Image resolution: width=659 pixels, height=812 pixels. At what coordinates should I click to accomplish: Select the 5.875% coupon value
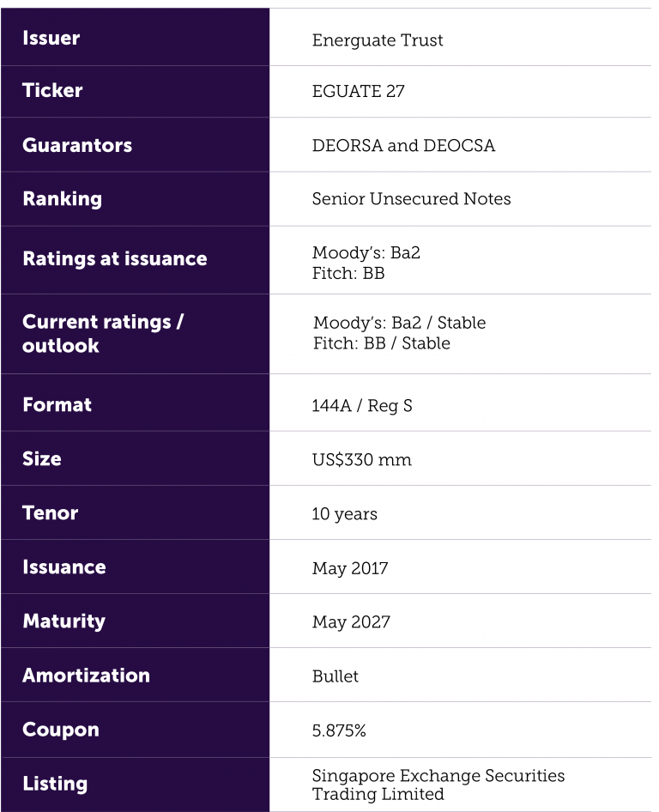(x=339, y=730)
